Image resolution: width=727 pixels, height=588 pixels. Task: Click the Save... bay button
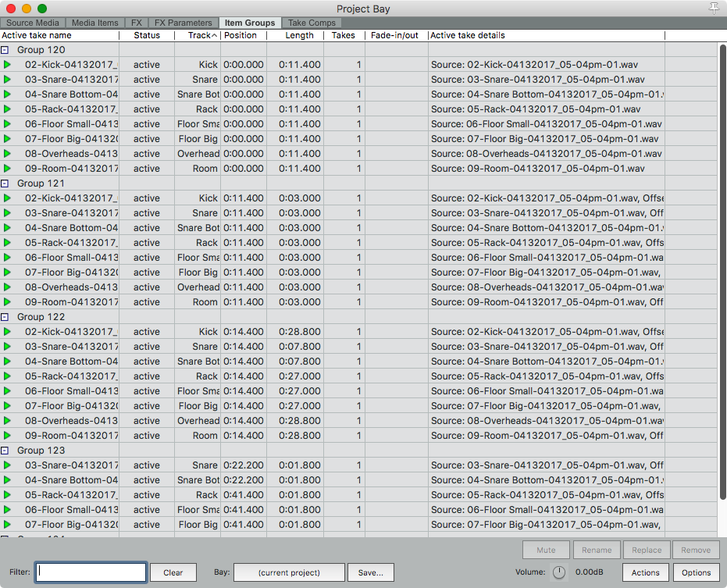tap(370, 572)
